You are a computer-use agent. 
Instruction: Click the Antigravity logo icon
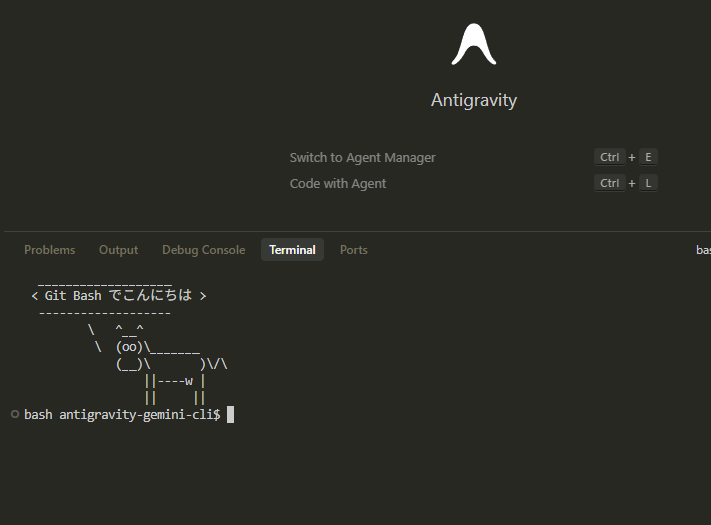tap(474, 44)
